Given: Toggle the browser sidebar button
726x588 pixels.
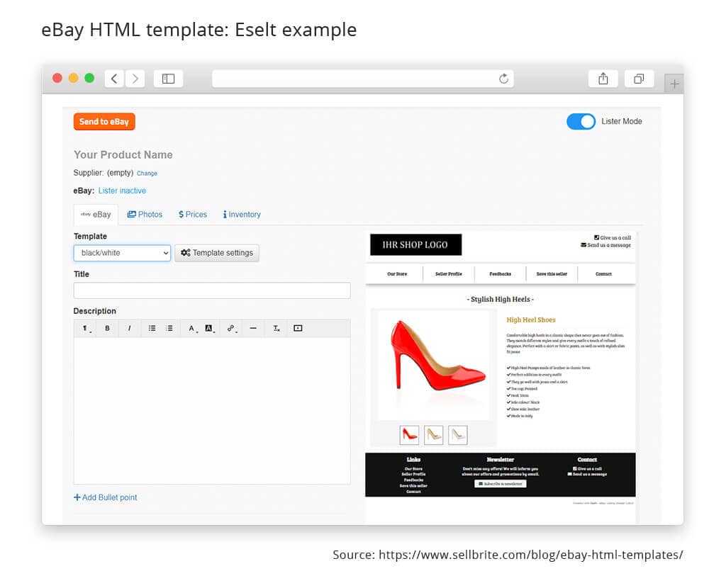Looking at the screenshot, I should (x=168, y=79).
